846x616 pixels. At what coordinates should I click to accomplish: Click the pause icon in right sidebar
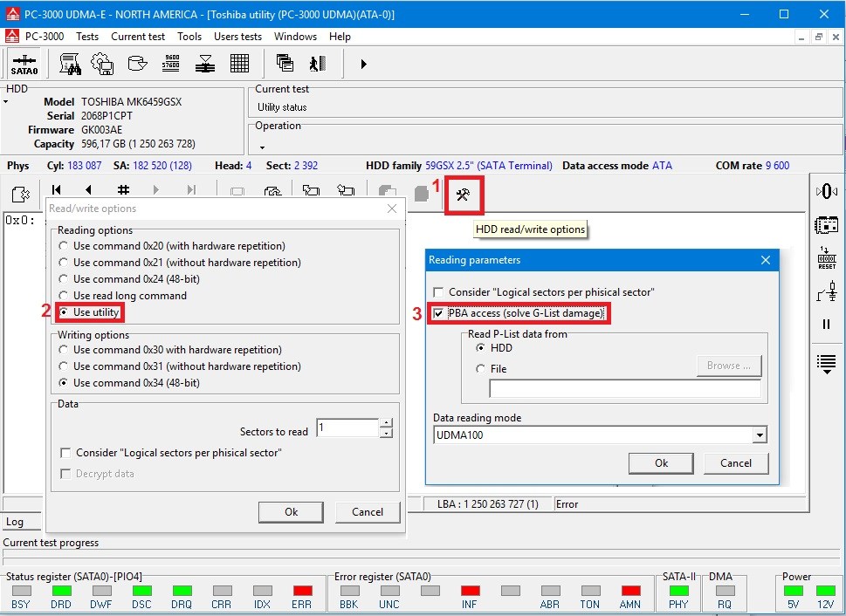tap(826, 325)
